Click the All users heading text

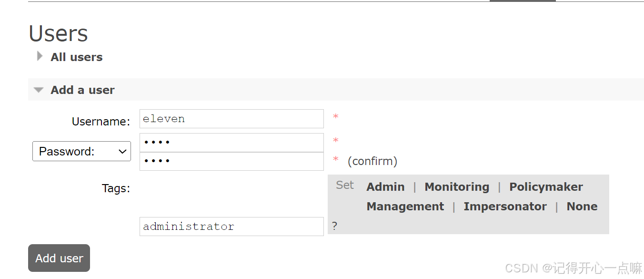pyautogui.click(x=77, y=57)
